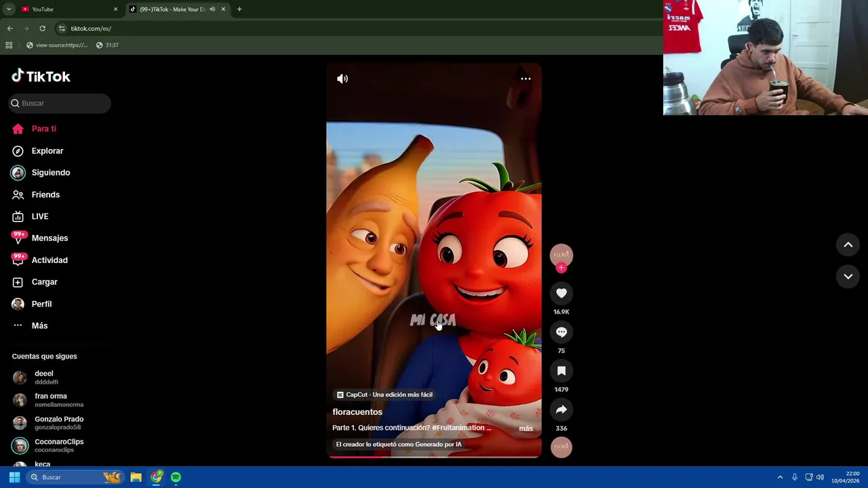Open the Friends page icon
The width and height of the screenshot is (868, 488).
coord(18,195)
